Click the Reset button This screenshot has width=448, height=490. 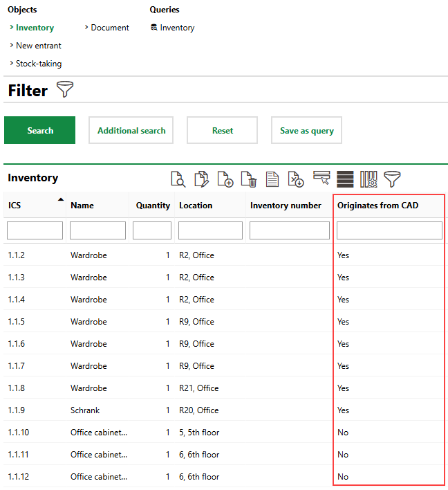(222, 130)
